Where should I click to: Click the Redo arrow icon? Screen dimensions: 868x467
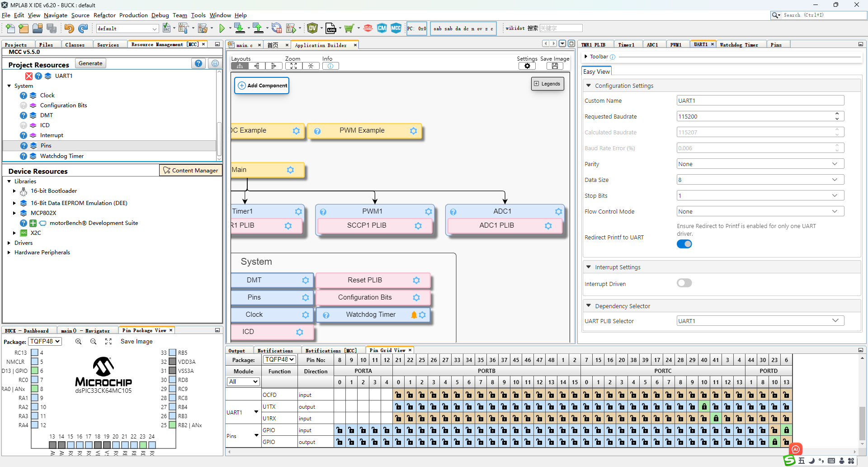click(x=83, y=28)
